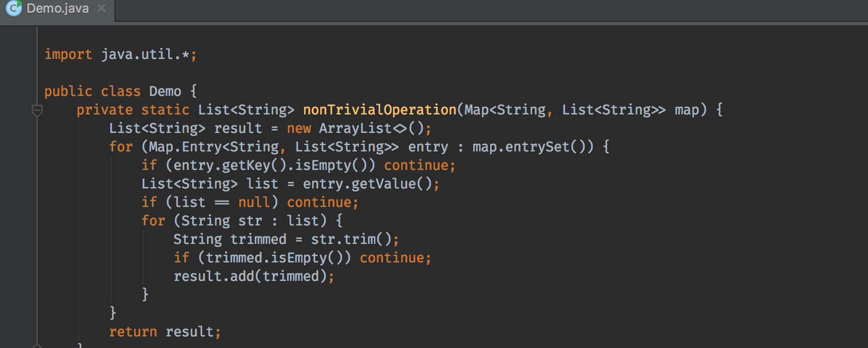Collapse the nonTrivialOperation method via gutter arrow

point(37,110)
